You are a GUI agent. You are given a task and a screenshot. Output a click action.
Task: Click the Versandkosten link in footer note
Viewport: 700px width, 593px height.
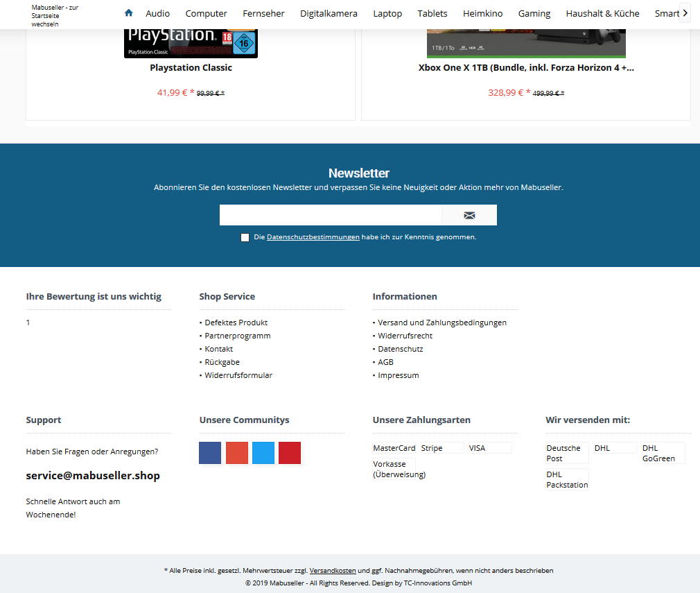[x=333, y=570]
